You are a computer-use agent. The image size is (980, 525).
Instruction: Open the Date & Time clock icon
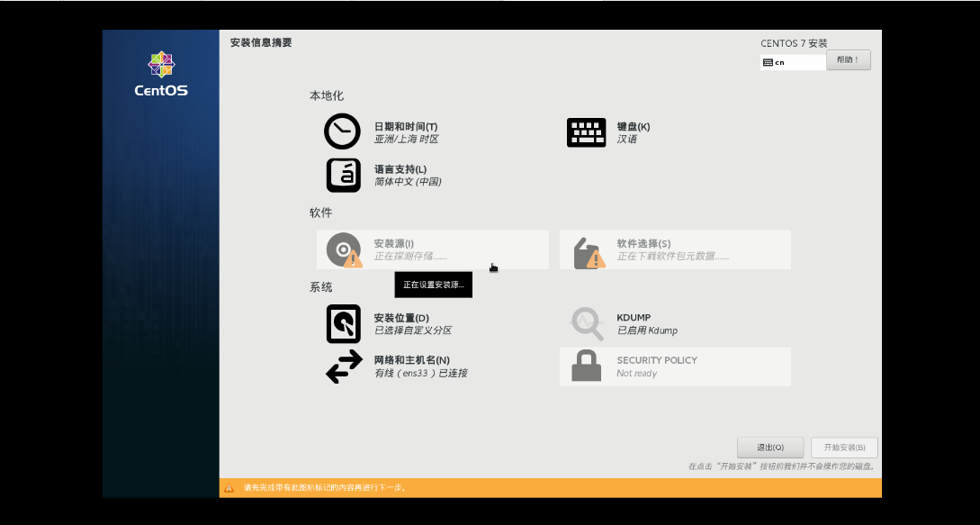[x=342, y=131]
